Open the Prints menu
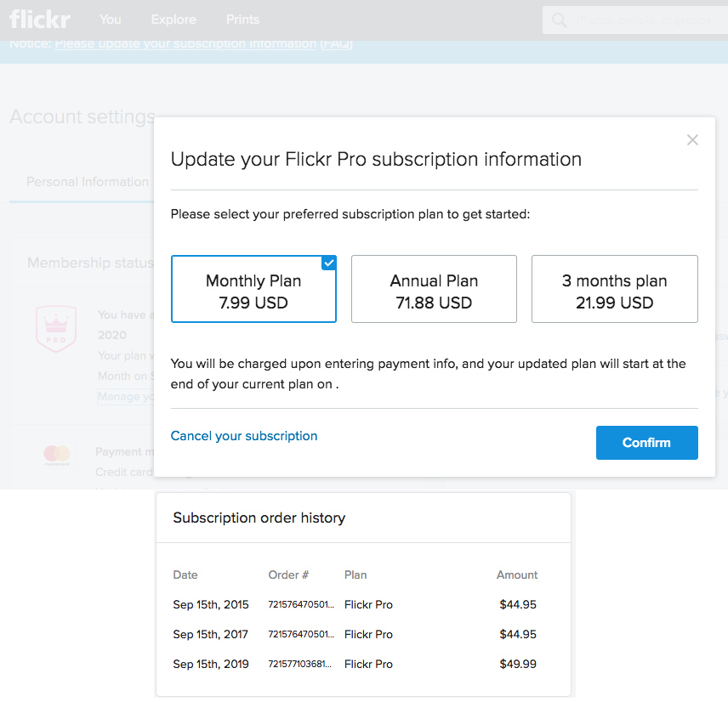The image size is (728, 702). 243,20
